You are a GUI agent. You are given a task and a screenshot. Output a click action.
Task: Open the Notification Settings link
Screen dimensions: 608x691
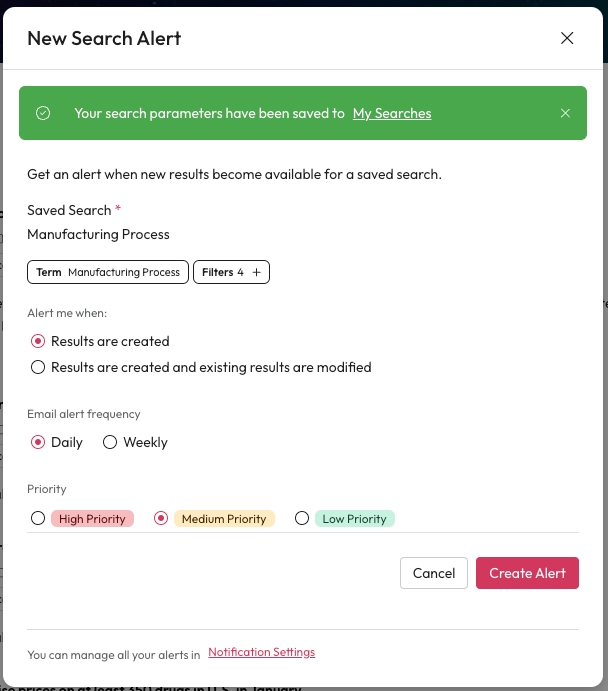[261, 652]
